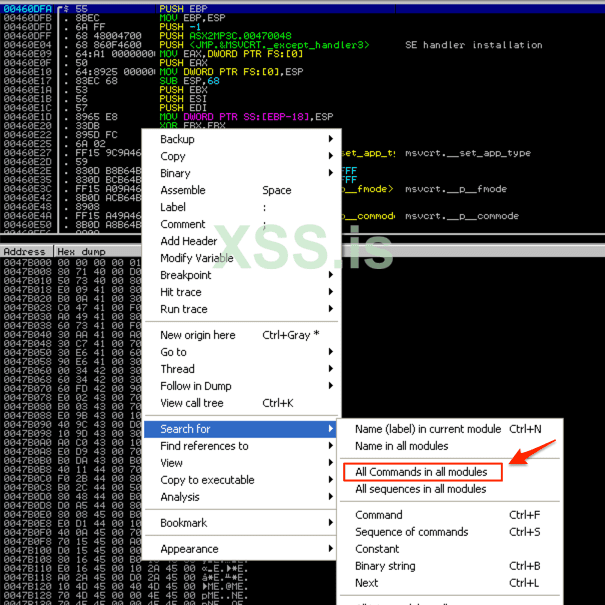This screenshot has height=605, width=605.
Task: Select dump row at address 0047B110
Action: (x=125, y=568)
